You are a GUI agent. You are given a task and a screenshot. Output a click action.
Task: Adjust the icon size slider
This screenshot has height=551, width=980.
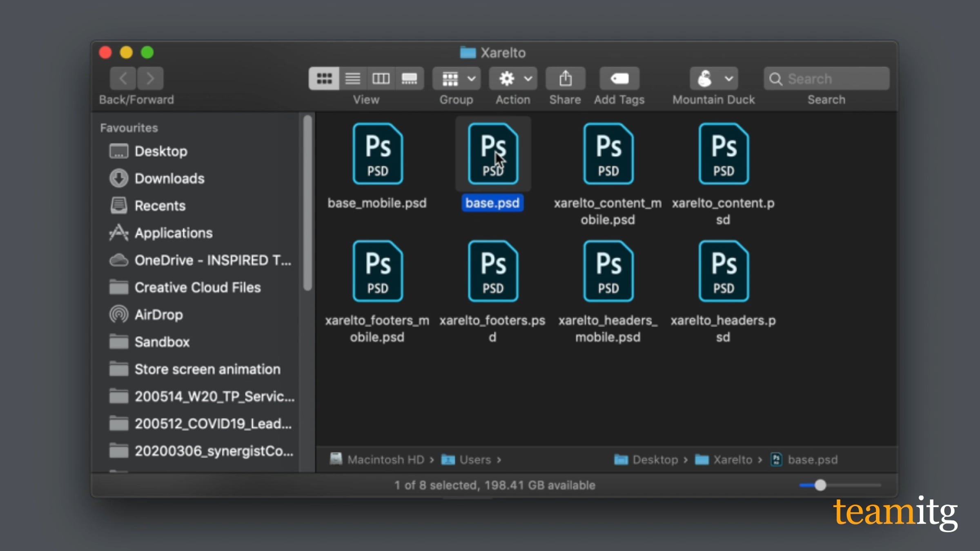[x=820, y=485]
